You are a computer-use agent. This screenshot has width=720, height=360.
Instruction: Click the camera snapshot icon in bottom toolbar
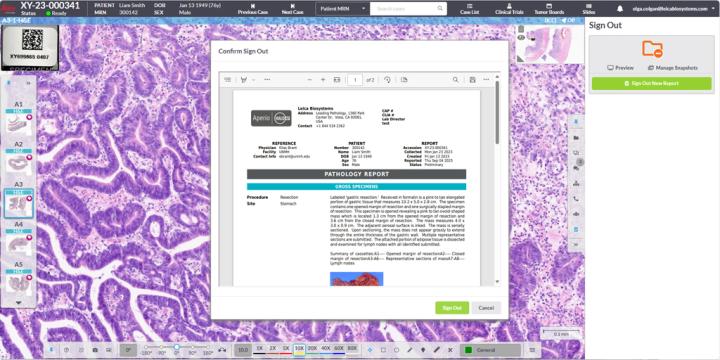click(x=95, y=350)
